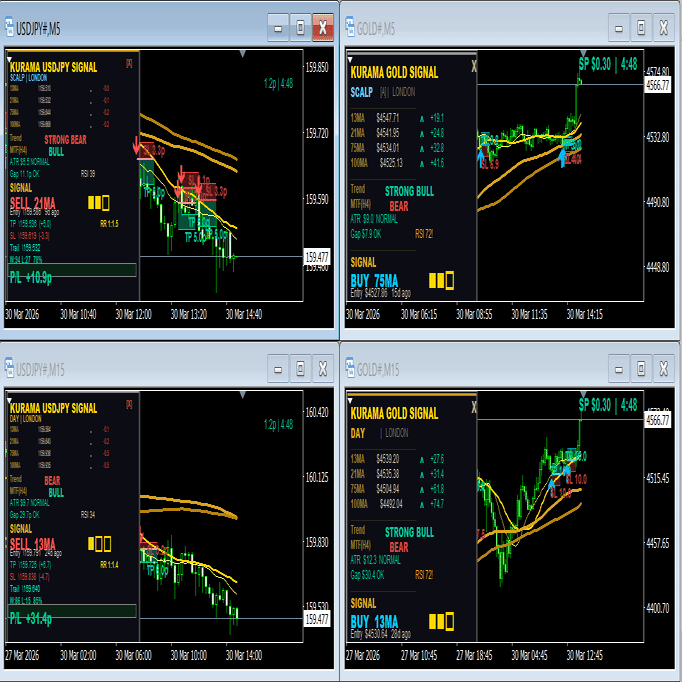The image size is (682, 682).
Task: Click the DAY mode label in GOLD#,M15
Action: (x=358, y=433)
